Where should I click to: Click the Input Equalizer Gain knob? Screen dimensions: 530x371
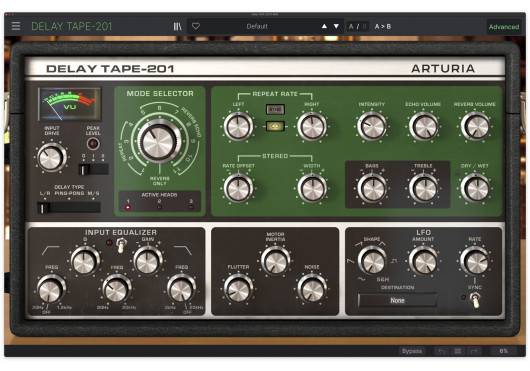148,261
